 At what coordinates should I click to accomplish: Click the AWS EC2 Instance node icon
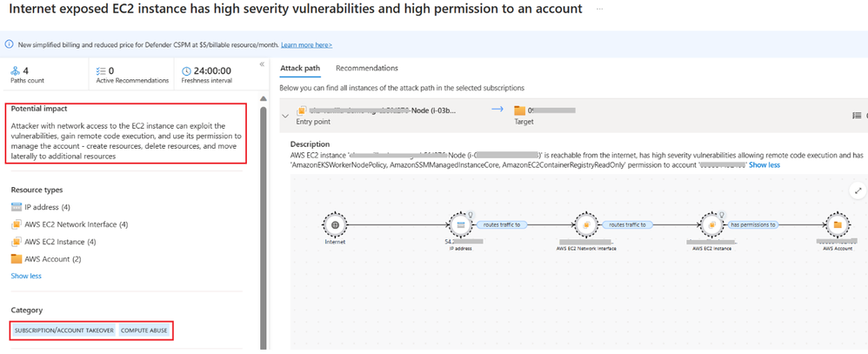711,224
